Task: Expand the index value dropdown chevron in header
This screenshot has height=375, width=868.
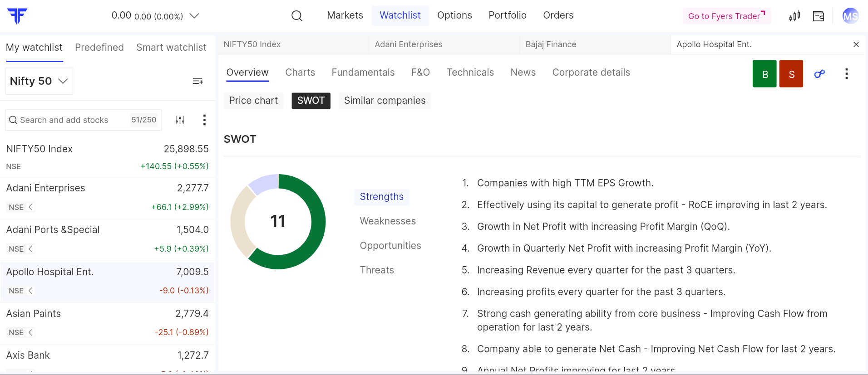Action: [194, 16]
